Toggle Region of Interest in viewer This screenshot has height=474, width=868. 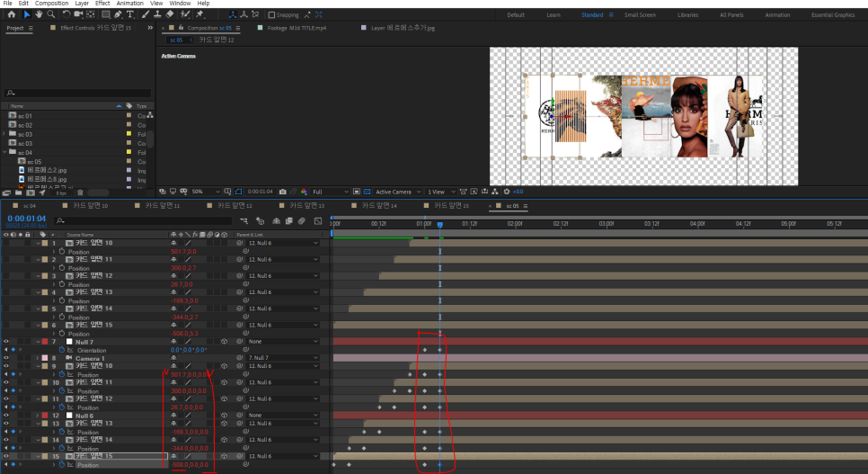tap(357, 192)
